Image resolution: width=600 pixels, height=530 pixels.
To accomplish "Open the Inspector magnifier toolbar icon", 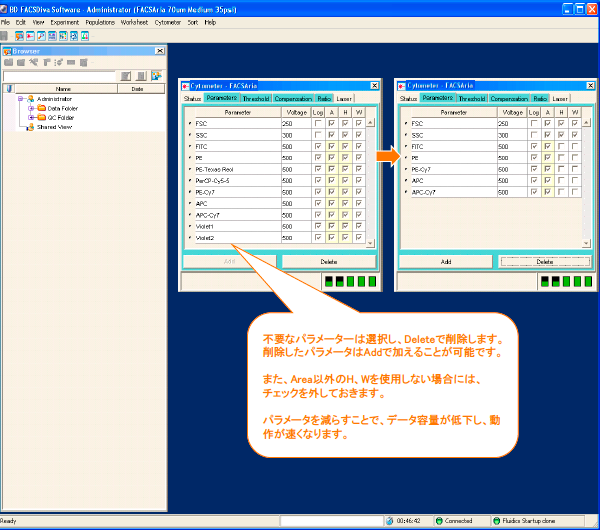I will tap(41, 36).
